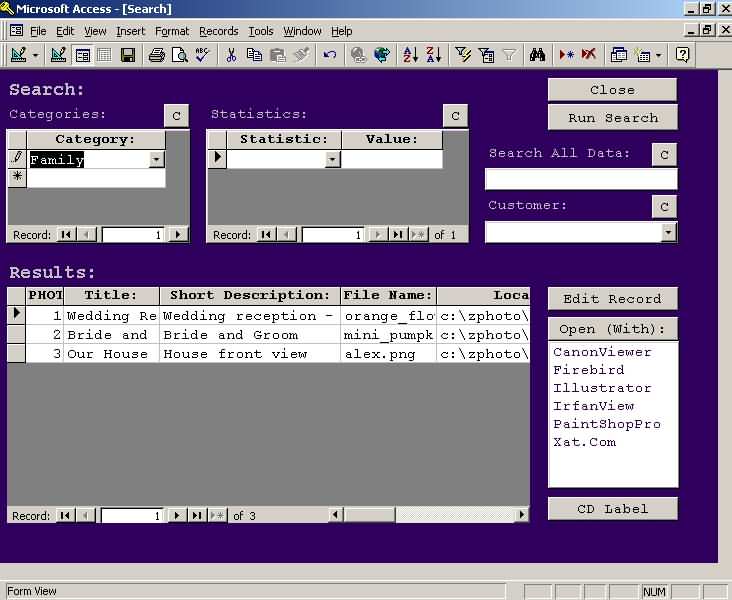Open Print Preview from the toolbar
The image size is (732, 600).
180,55
